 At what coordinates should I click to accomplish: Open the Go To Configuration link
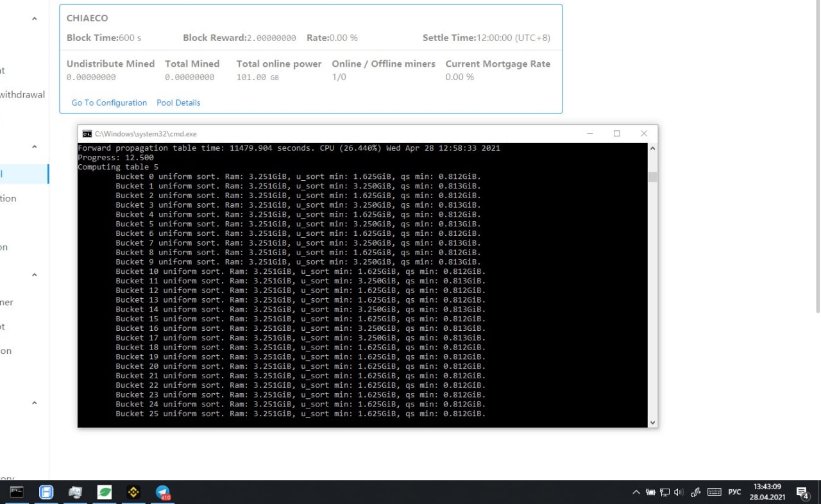109,103
